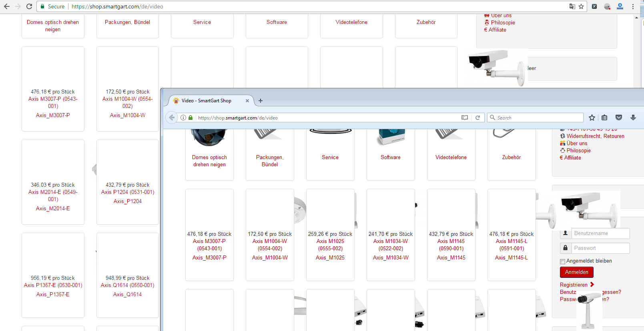Open Axis P1357-E (0530-001) product in Chrome
The width and height of the screenshot is (644, 331).
tap(53, 285)
